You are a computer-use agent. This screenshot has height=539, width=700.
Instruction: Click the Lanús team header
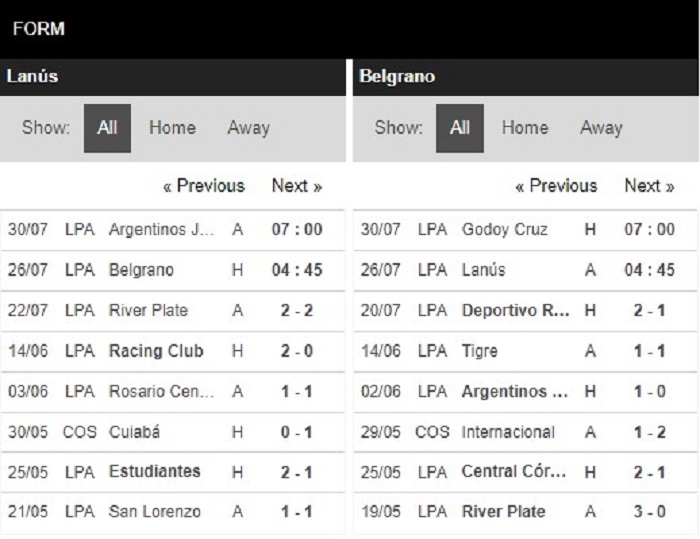coord(32,76)
